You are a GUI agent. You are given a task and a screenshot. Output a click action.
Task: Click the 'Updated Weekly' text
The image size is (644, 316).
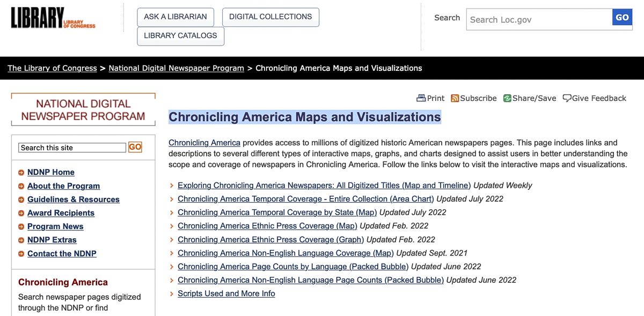(x=503, y=185)
